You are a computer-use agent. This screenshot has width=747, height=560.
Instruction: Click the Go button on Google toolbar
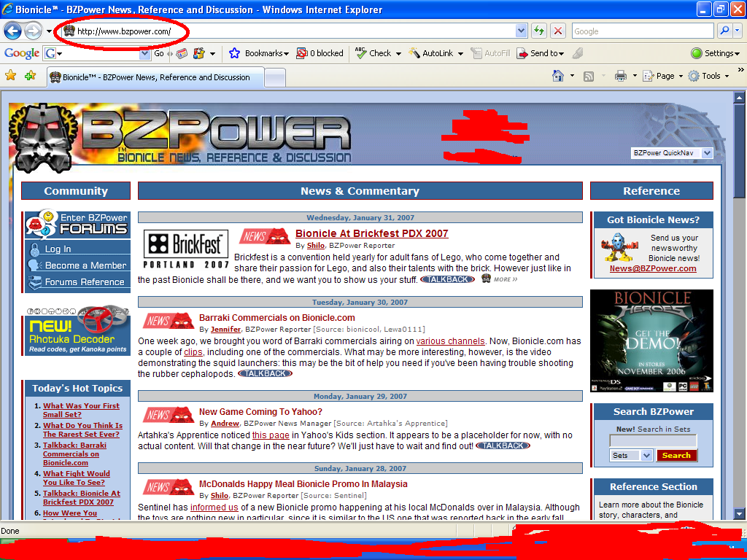point(158,53)
